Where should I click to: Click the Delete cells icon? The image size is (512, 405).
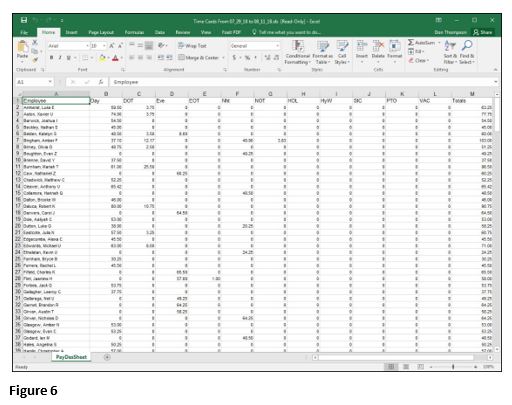click(x=378, y=46)
